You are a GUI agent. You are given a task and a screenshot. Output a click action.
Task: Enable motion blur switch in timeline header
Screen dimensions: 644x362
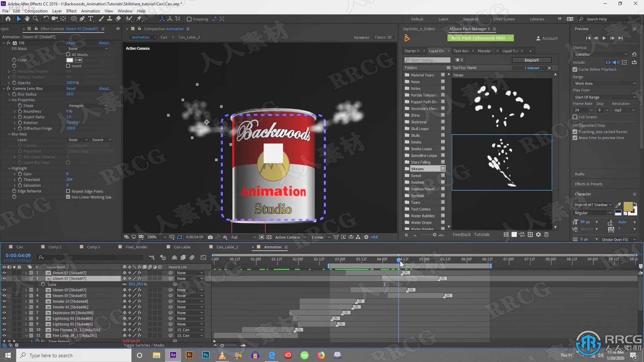click(x=192, y=257)
